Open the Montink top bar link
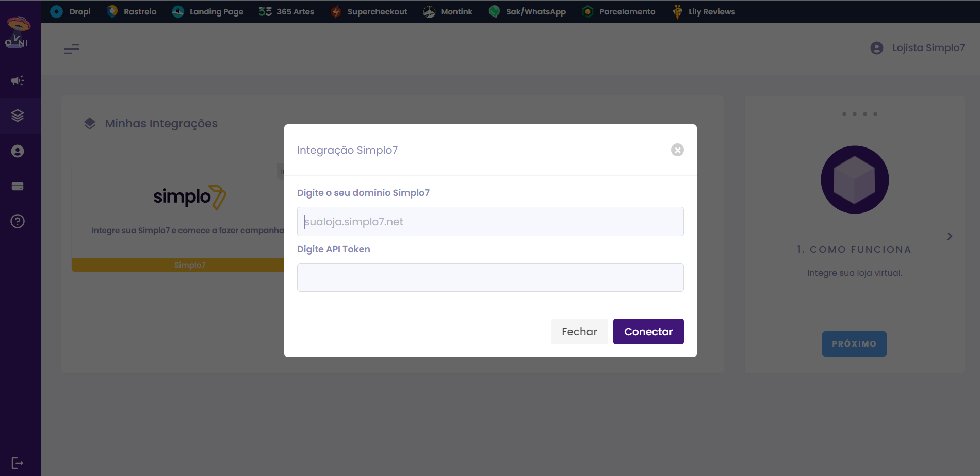 [448, 11]
